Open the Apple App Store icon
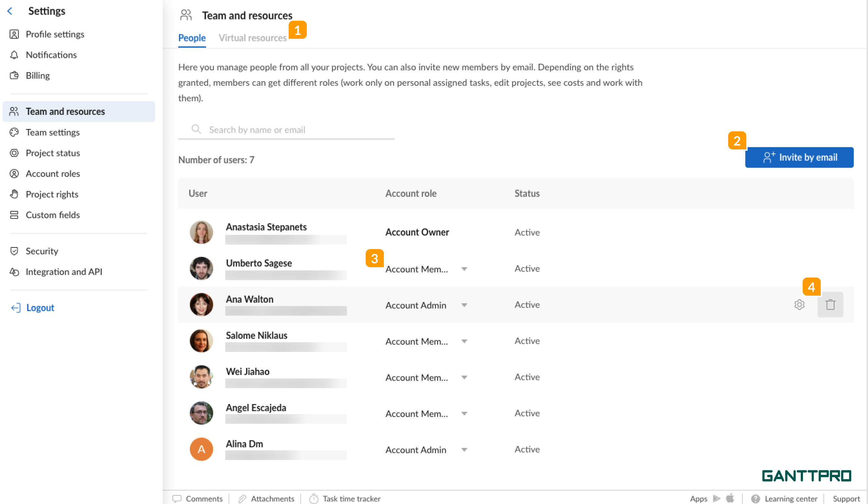This screenshot has width=868, height=504. [730, 498]
